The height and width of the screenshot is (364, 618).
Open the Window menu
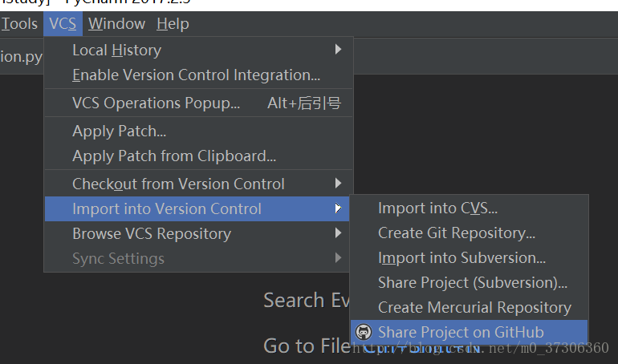pos(116,24)
